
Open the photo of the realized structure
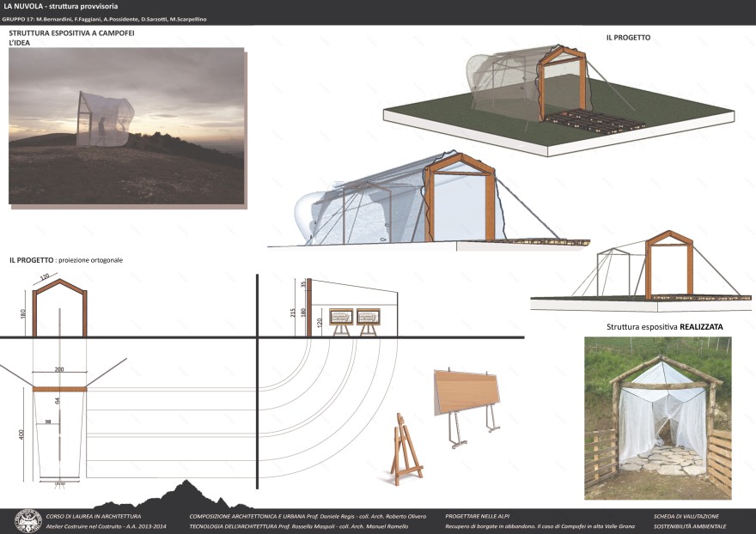pyautogui.click(x=657, y=418)
